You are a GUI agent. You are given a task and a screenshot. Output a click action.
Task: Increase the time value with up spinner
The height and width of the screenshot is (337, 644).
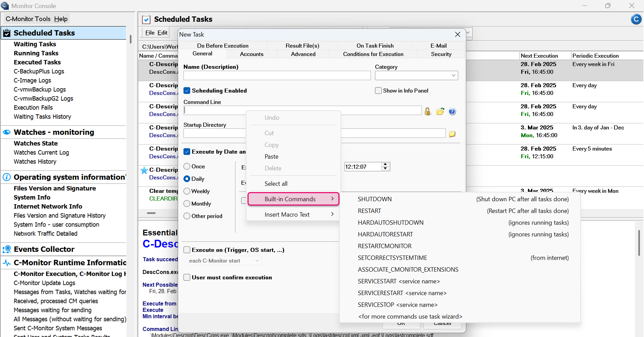pos(385,164)
